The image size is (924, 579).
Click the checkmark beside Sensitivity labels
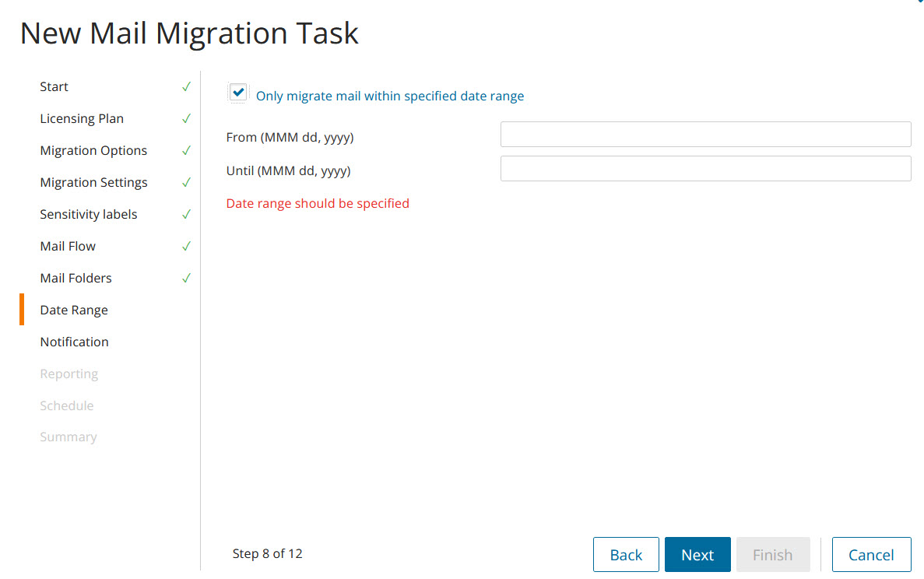coord(186,214)
